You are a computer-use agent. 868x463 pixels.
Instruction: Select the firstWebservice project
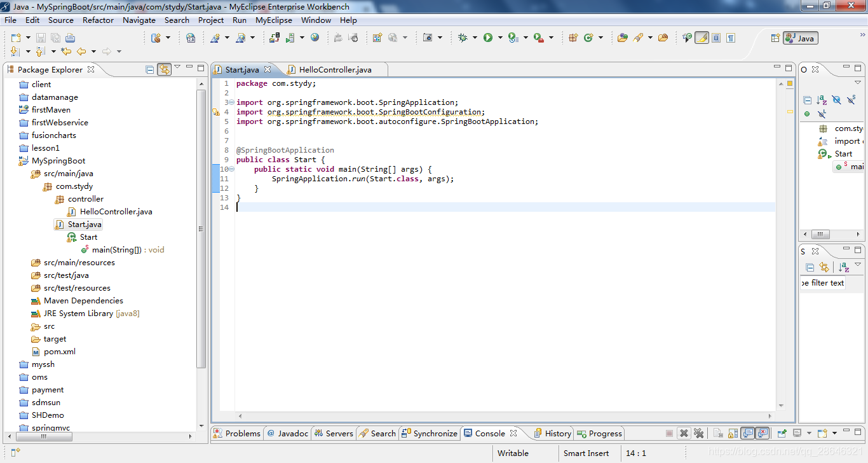pos(53,123)
